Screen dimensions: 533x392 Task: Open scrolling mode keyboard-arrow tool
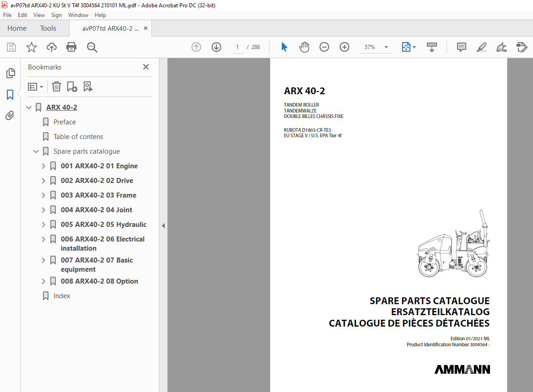point(432,47)
